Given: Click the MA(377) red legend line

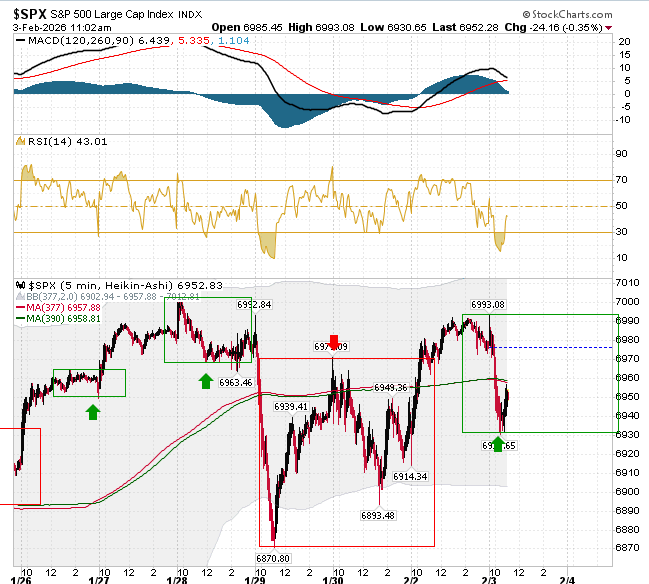Looking at the screenshot, I should (x=21, y=308).
